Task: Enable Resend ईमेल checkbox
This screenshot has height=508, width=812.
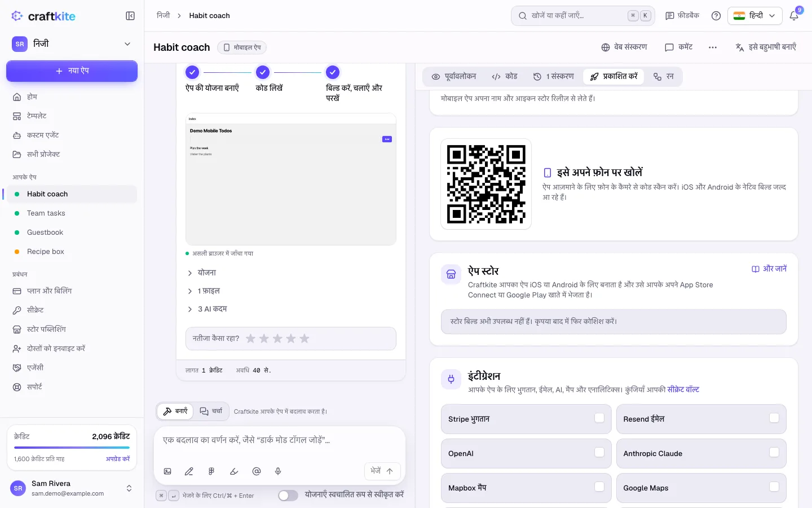Action: tap(774, 418)
